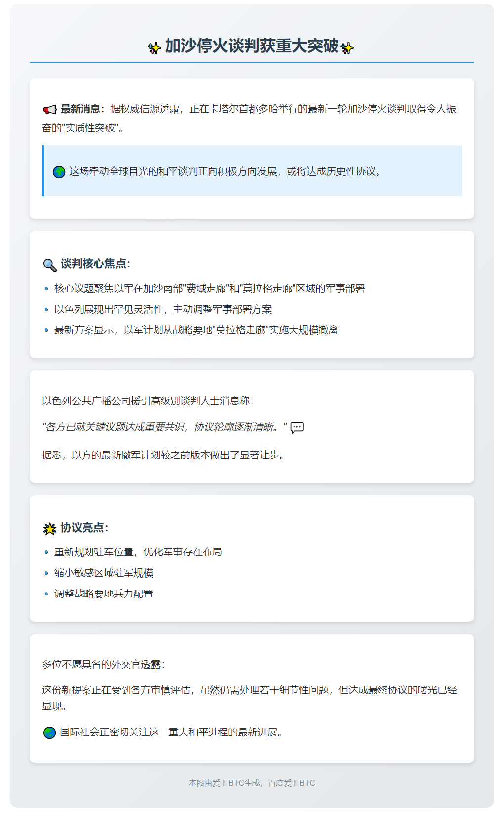The image size is (504, 823).
Task: Click the megaphone icon beside 最新消息
Action: (50, 109)
